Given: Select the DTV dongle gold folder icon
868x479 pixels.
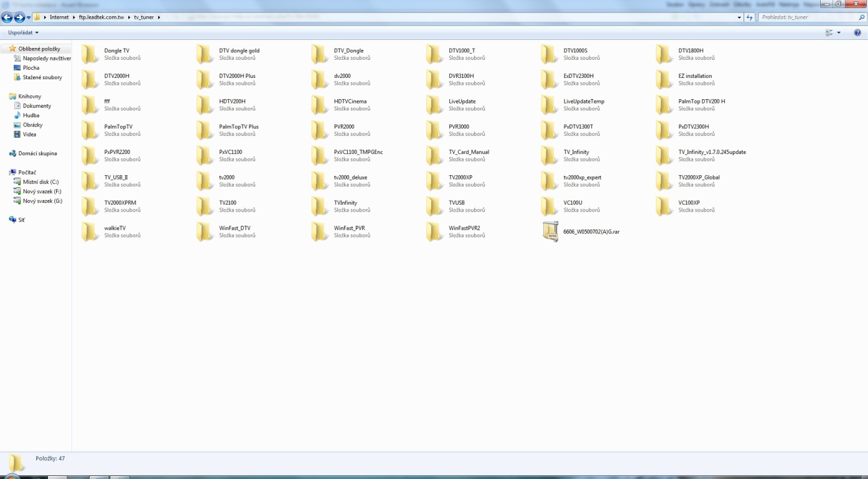Looking at the screenshot, I should (205, 54).
